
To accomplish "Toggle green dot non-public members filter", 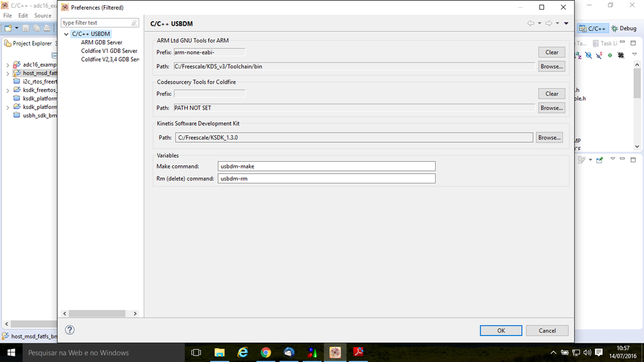I will point(610,55).
